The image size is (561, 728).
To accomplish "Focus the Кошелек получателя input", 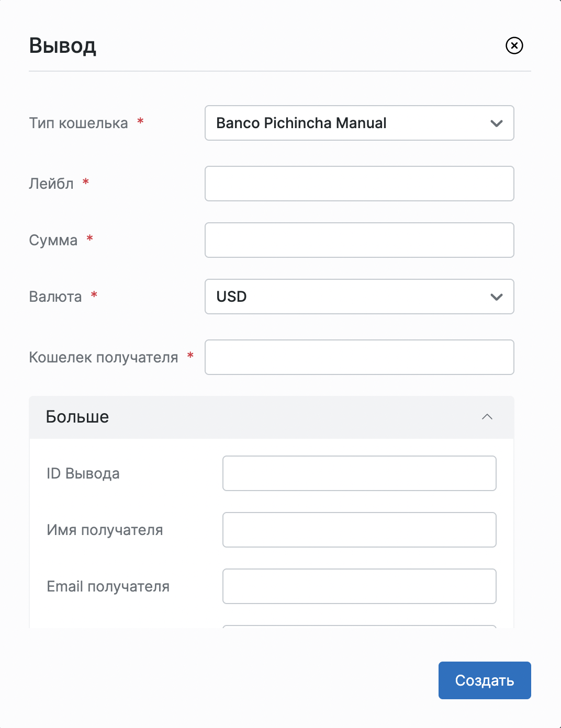I will click(359, 357).
